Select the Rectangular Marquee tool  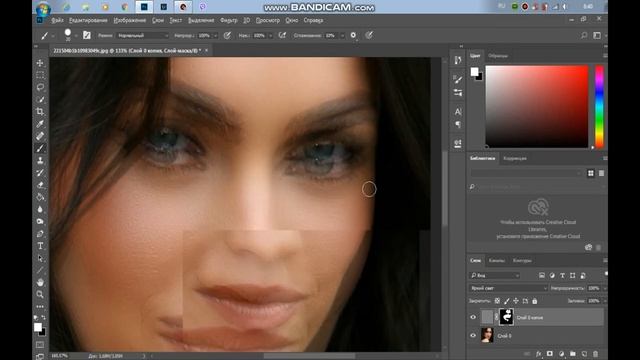pos(40,75)
